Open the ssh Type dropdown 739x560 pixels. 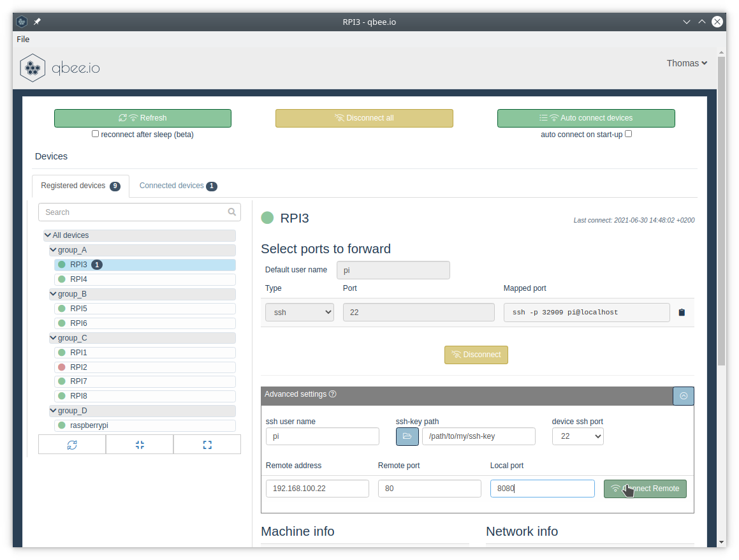click(x=299, y=312)
